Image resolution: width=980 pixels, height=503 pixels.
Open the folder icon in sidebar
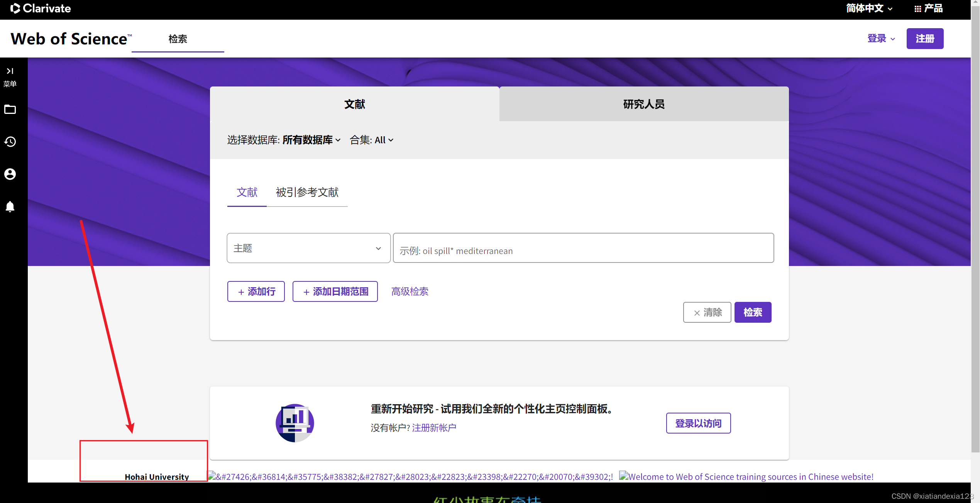[x=10, y=110]
